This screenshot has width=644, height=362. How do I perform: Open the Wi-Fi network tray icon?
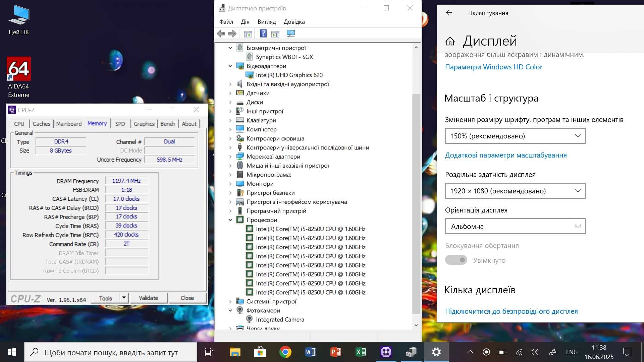(519, 352)
